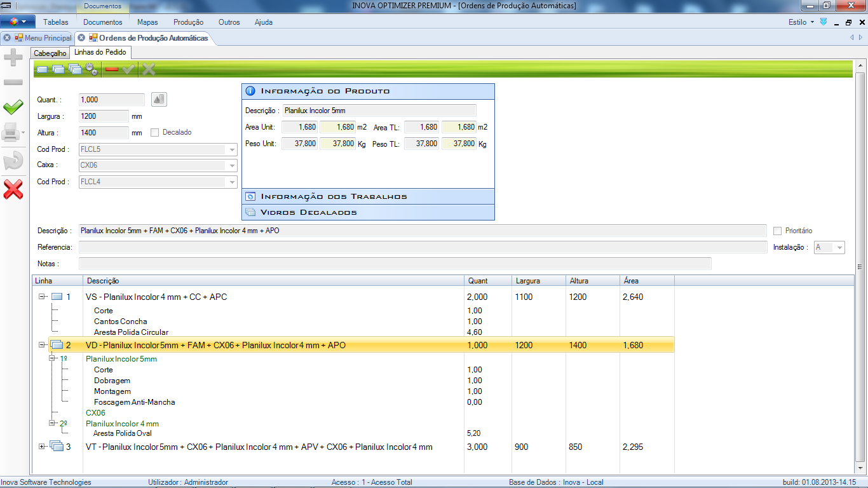This screenshot has width=868, height=488.
Task: Open the Instalação dropdown
Action: pos(839,247)
